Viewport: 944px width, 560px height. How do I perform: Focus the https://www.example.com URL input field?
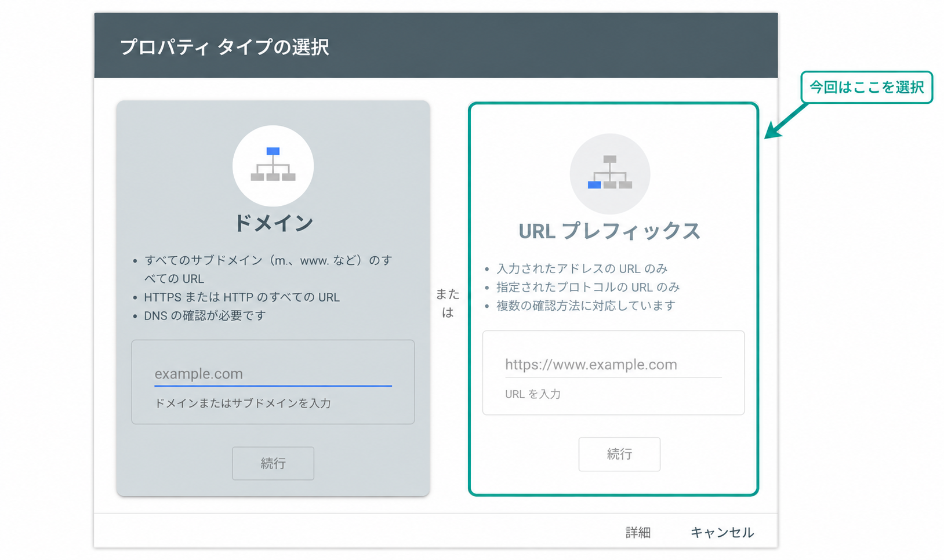pyautogui.click(x=613, y=365)
